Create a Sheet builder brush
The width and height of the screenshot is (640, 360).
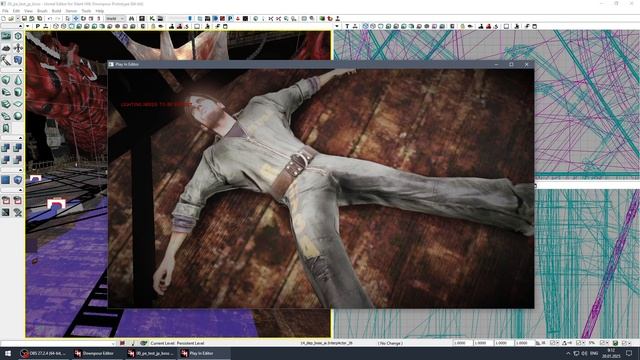tap(18, 104)
